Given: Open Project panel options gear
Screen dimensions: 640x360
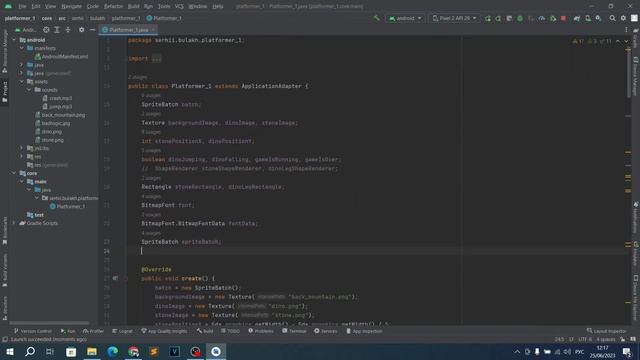Looking at the screenshot, I should click(x=82, y=30).
